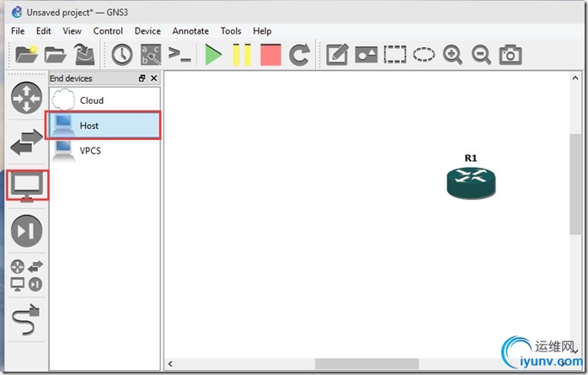This screenshot has height=375, width=588.
Task: Draw a rectangle tool
Action: 395,55
